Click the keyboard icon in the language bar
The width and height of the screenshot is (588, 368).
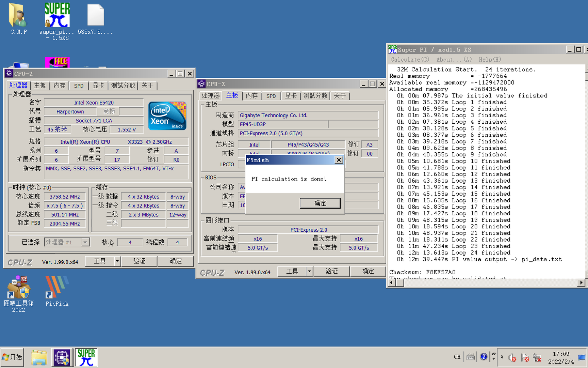click(x=471, y=357)
